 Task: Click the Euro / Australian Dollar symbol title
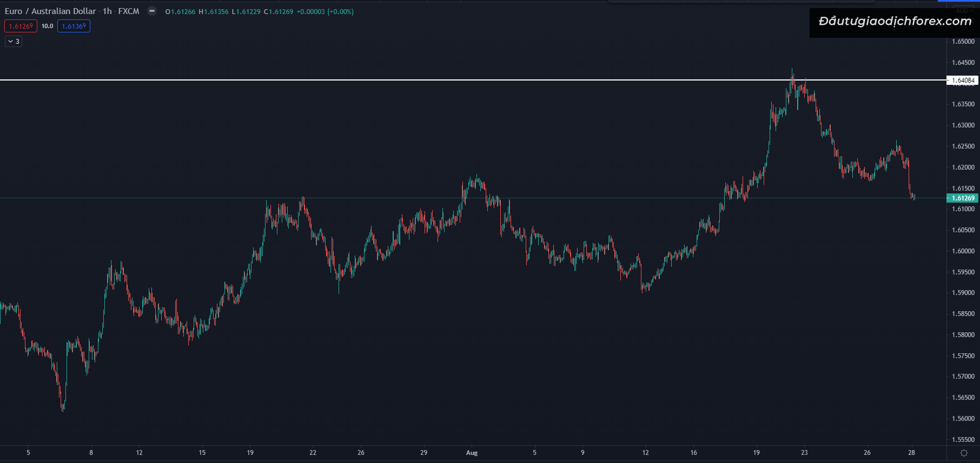(50, 11)
